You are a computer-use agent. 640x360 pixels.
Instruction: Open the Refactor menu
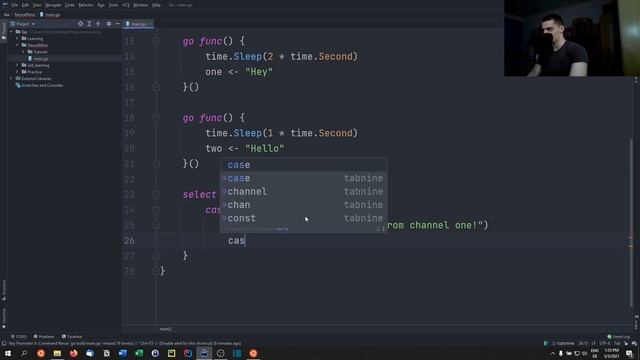point(86,5)
